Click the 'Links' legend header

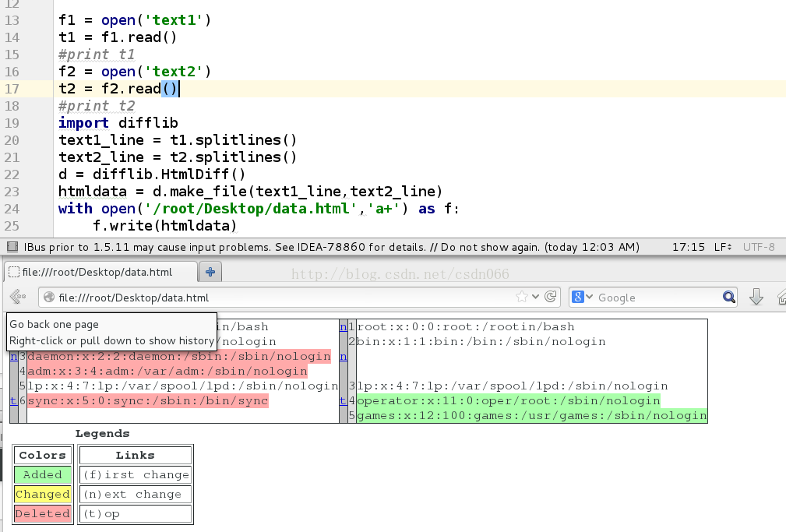pyautogui.click(x=136, y=455)
